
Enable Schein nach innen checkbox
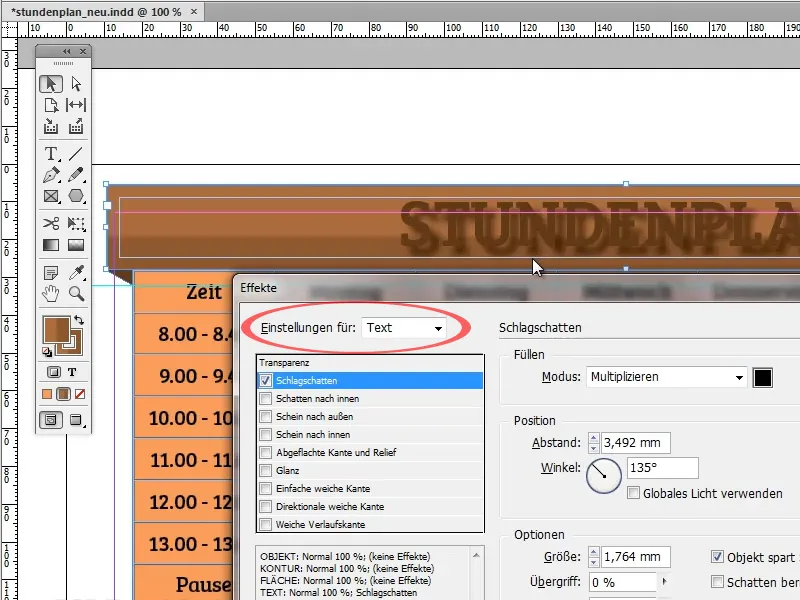265,435
